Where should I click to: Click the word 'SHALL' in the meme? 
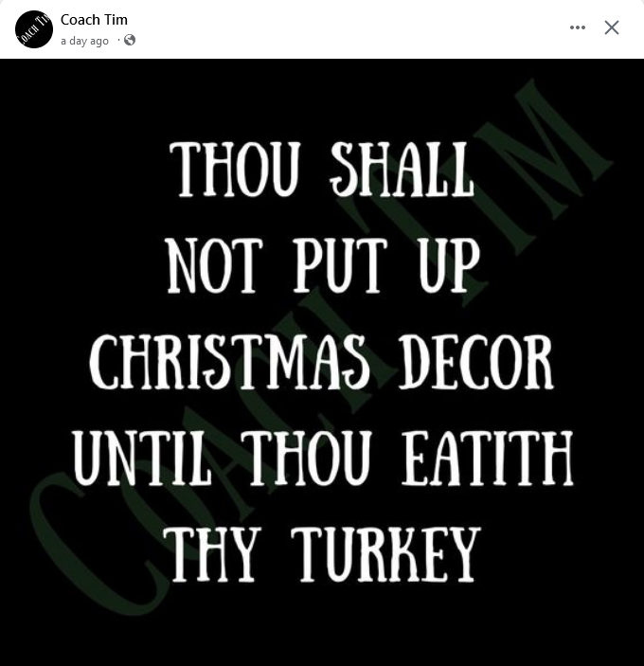402,170
